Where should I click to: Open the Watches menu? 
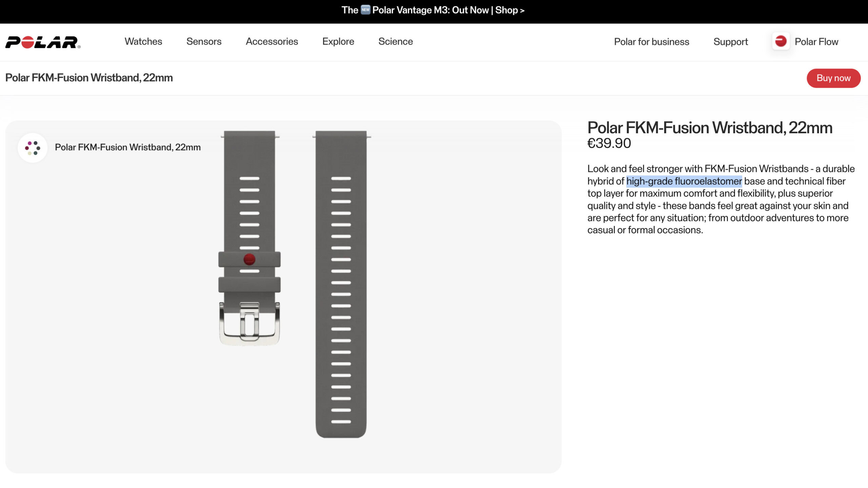[143, 41]
